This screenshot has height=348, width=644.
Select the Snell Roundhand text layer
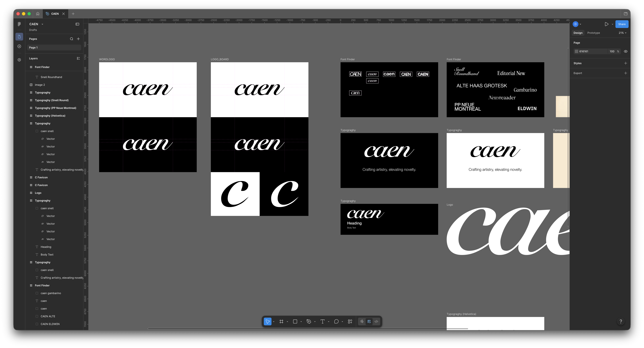pos(54,77)
